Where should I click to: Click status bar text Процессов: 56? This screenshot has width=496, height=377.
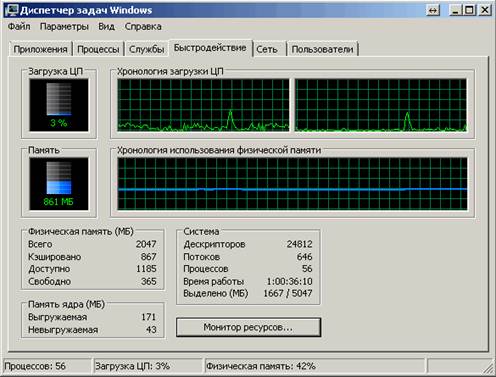coord(35,366)
